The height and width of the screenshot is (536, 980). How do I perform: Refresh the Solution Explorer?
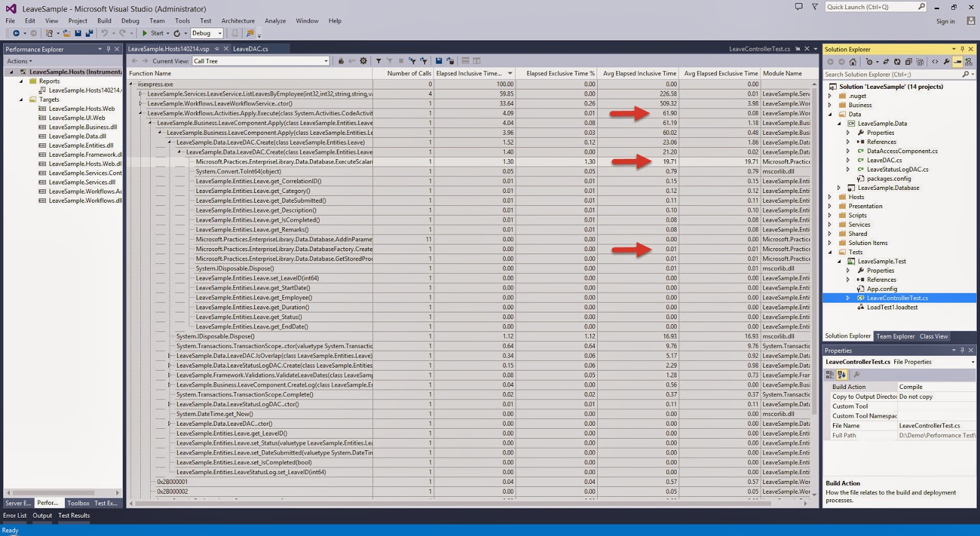click(897, 62)
